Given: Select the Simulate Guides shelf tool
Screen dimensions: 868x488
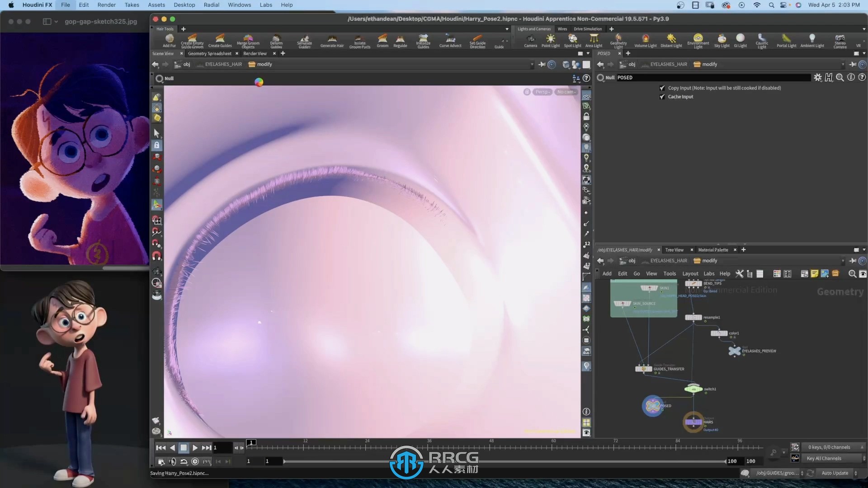Looking at the screenshot, I should (304, 41).
